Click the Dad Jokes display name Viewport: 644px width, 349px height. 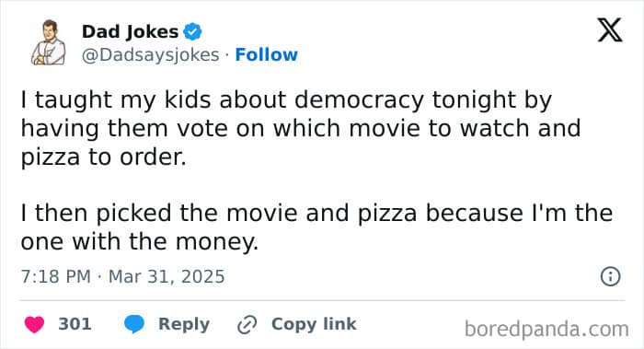pyautogui.click(x=130, y=32)
